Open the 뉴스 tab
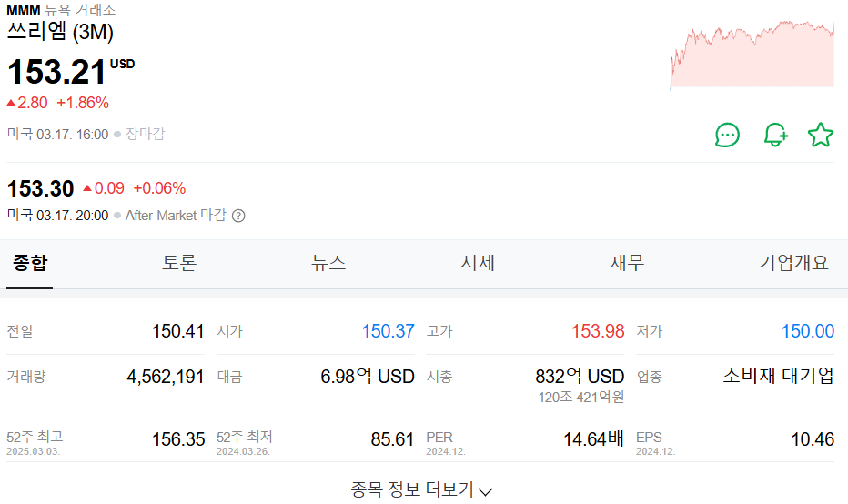Viewport: 848px width, 504px height. click(328, 263)
